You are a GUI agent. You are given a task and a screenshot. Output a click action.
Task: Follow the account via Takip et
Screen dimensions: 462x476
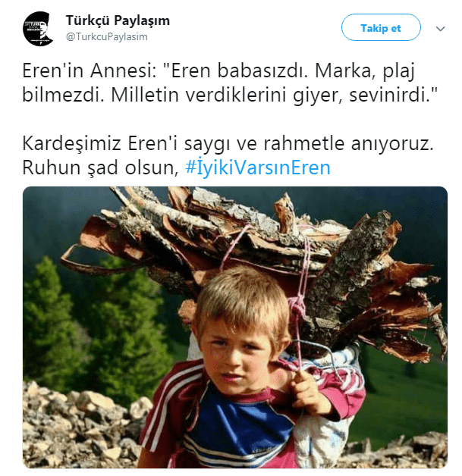point(381,27)
